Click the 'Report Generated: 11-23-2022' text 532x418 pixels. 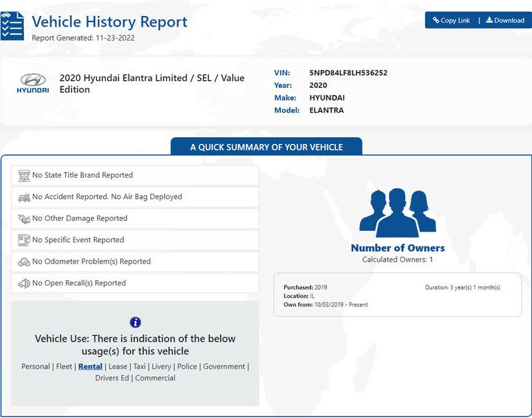pos(83,38)
